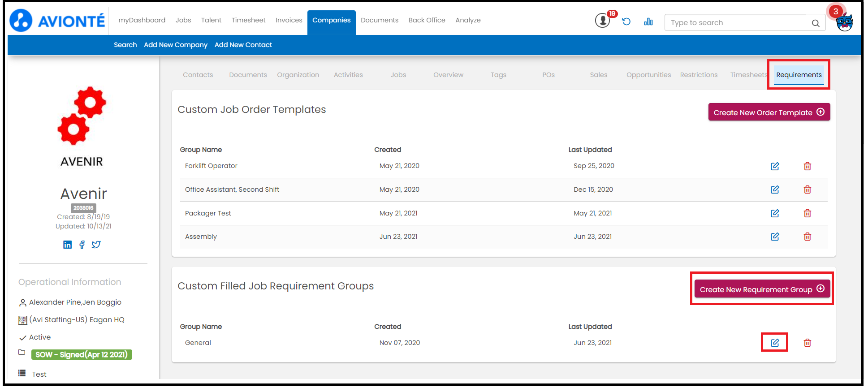The width and height of the screenshot is (868, 392).
Task: Switch to the company Jobs tab
Action: click(398, 75)
